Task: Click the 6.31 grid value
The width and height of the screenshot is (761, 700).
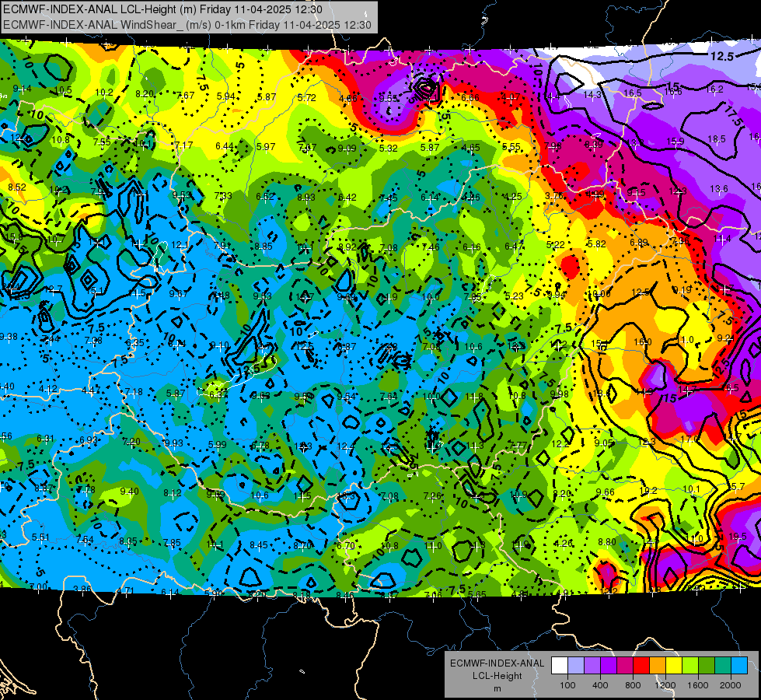Action: [46, 439]
